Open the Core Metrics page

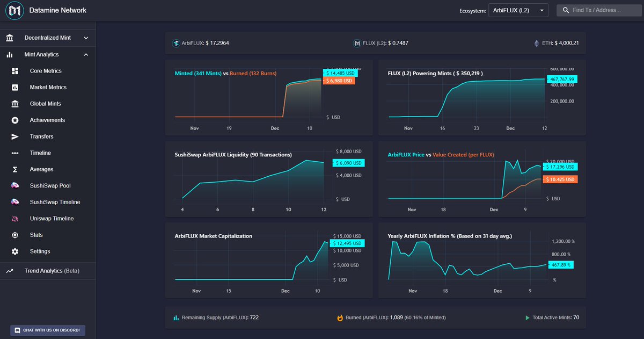click(x=46, y=71)
